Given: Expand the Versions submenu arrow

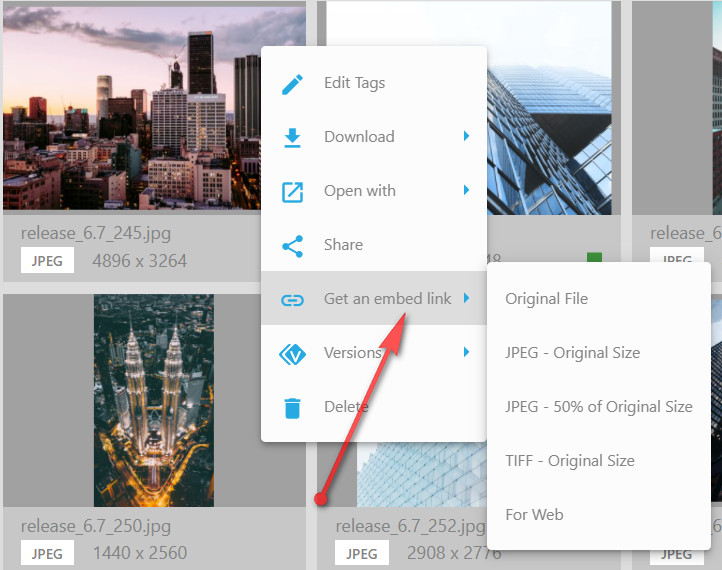Looking at the screenshot, I should click(x=466, y=353).
